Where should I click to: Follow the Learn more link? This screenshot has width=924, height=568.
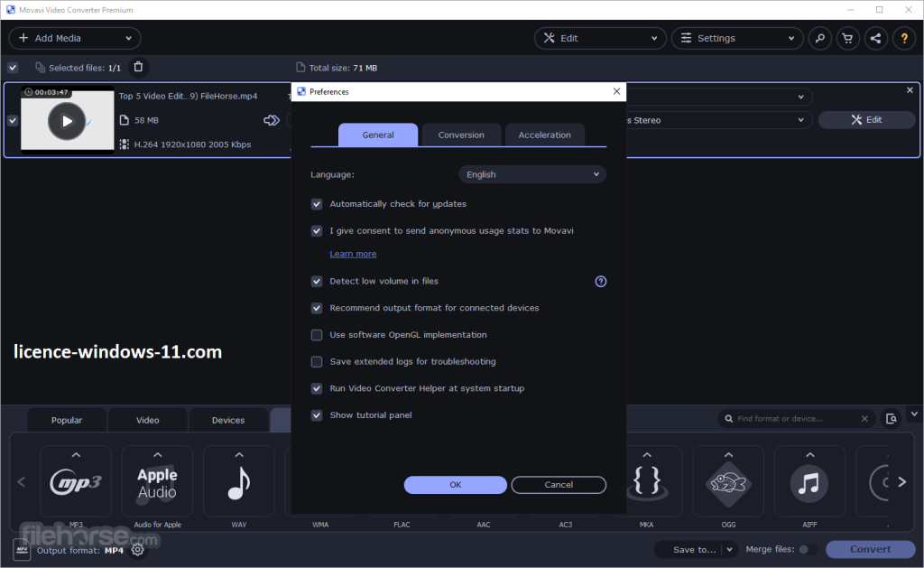pos(353,254)
